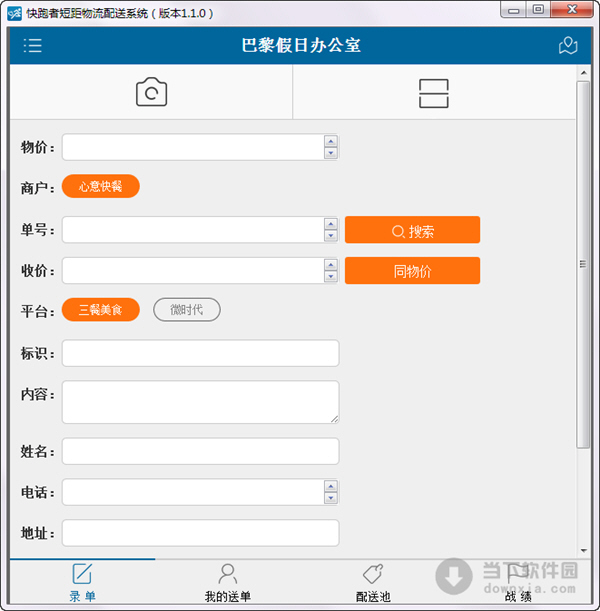Switch to the 我的送单 tab
The image size is (600, 611).
pos(228,583)
